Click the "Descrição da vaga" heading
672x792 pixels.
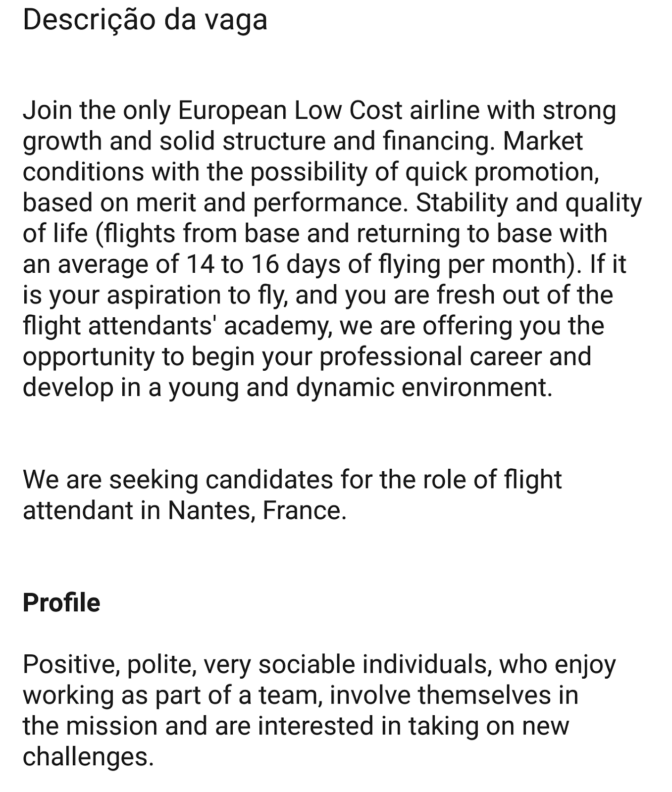pos(145,20)
